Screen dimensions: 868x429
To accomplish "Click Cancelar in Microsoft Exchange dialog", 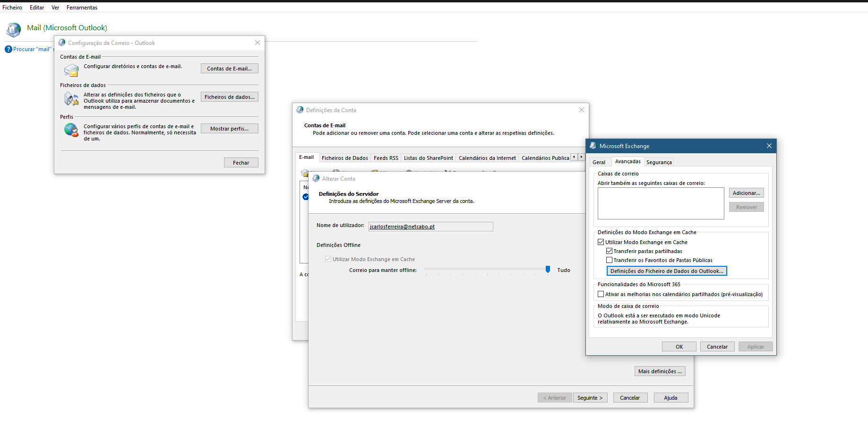I will tap(717, 347).
